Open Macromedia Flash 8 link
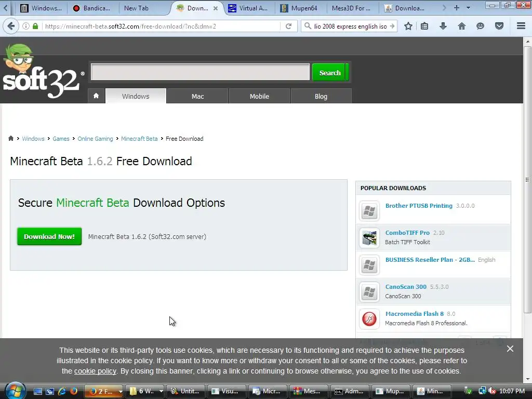 [x=414, y=314]
